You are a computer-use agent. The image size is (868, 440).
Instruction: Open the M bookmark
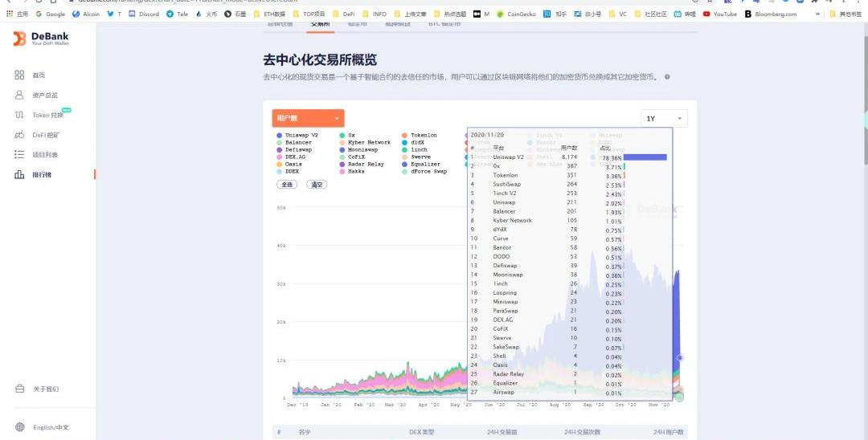pyautogui.click(x=481, y=14)
